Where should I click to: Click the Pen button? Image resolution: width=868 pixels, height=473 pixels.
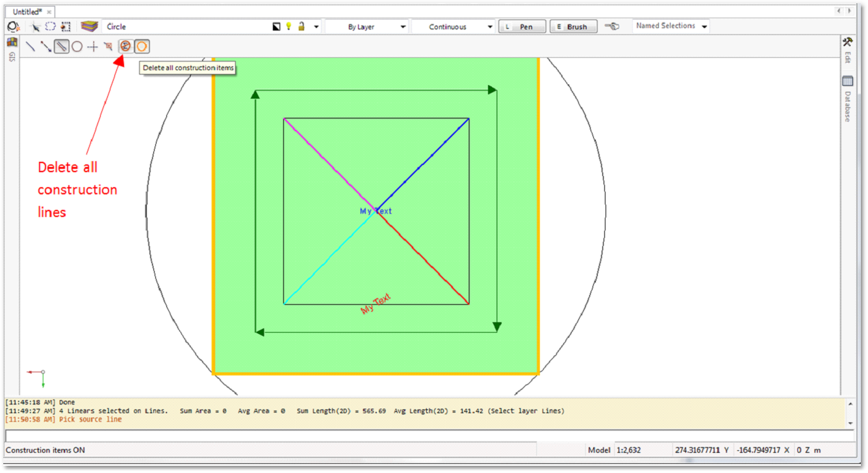(522, 27)
